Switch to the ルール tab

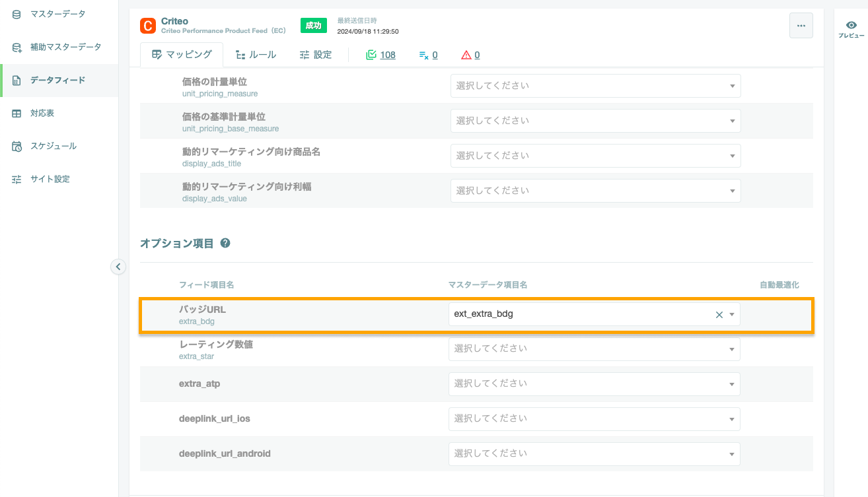pos(256,55)
